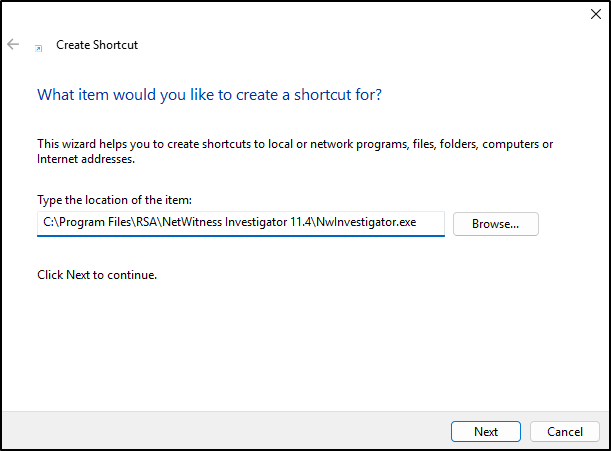The width and height of the screenshot is (611, 451).
Task: Click the 'Click Next to continue.' text
Action: click(x=97, y=275)
